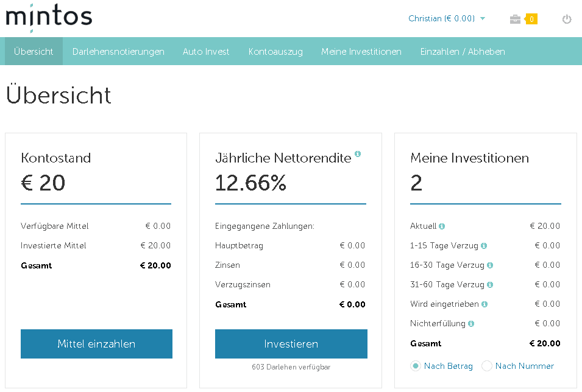Go to Einzahlen / Abheben tab
The width and height of the screenshot is (582, 392).
463,52
